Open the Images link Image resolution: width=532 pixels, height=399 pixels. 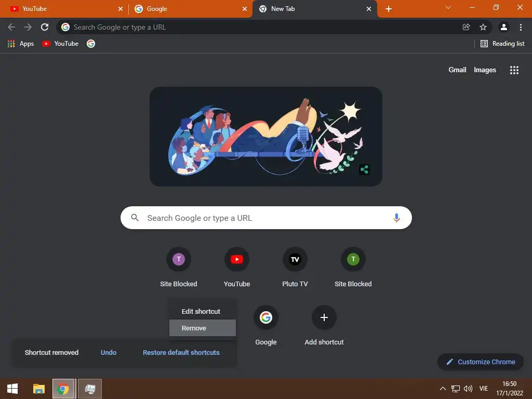[x=485, y=70]
